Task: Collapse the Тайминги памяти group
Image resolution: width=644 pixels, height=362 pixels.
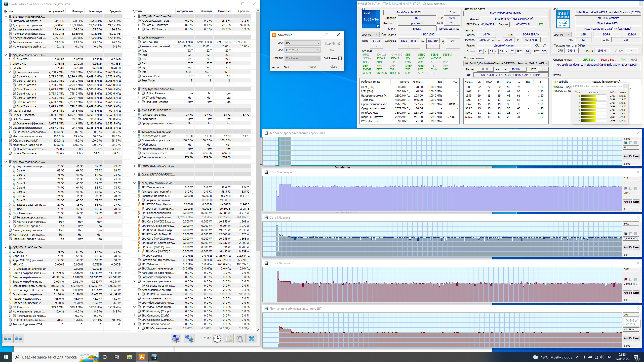Action: (x=134, y=38)
